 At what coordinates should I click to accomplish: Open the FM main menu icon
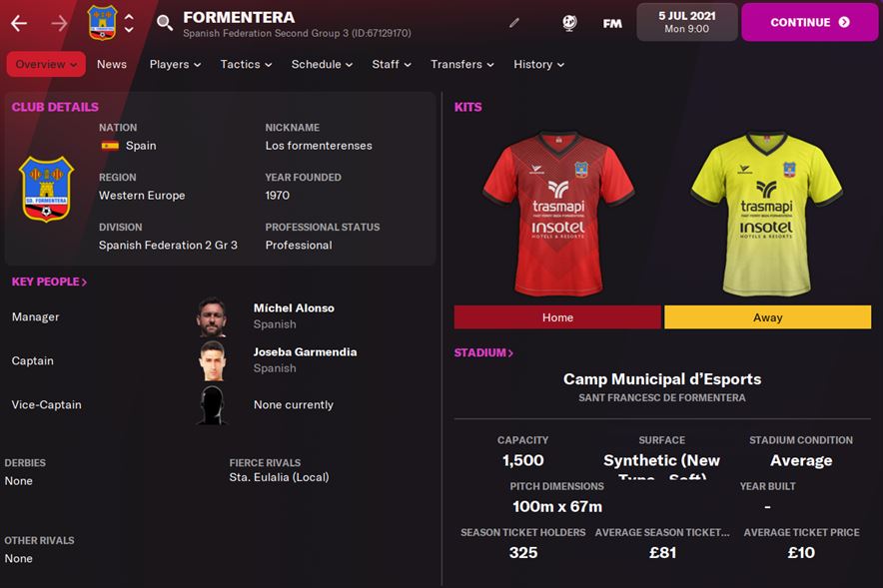coord(612,24)
